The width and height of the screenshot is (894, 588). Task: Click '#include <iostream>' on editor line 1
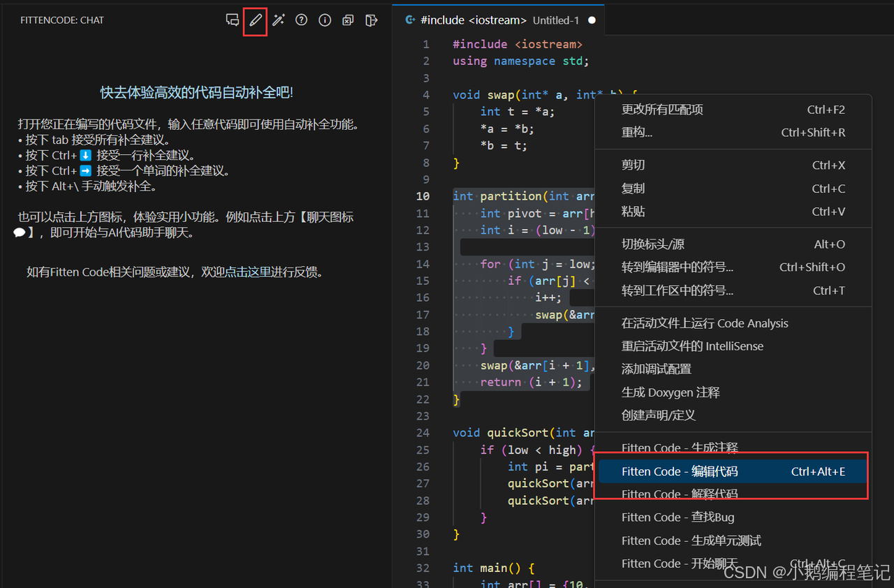click(518, 44)
